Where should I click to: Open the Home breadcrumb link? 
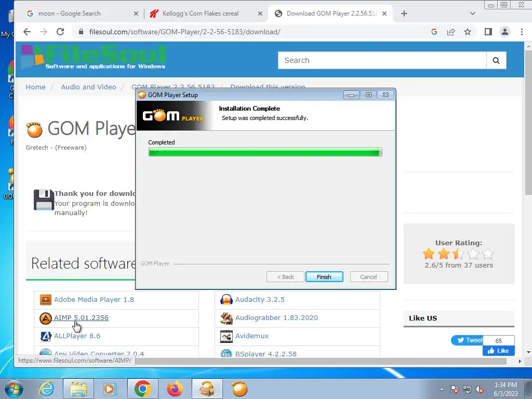(x=36, y=87)
